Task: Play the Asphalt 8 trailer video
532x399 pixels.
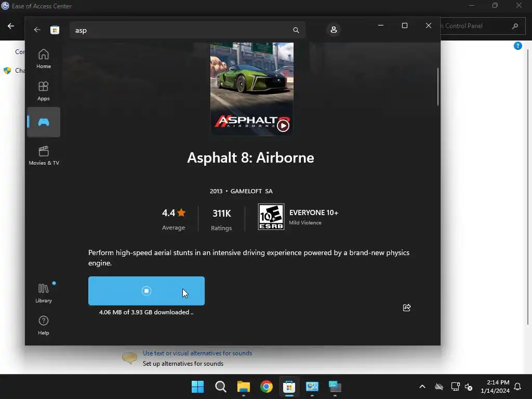Action: tap(283, 126)
